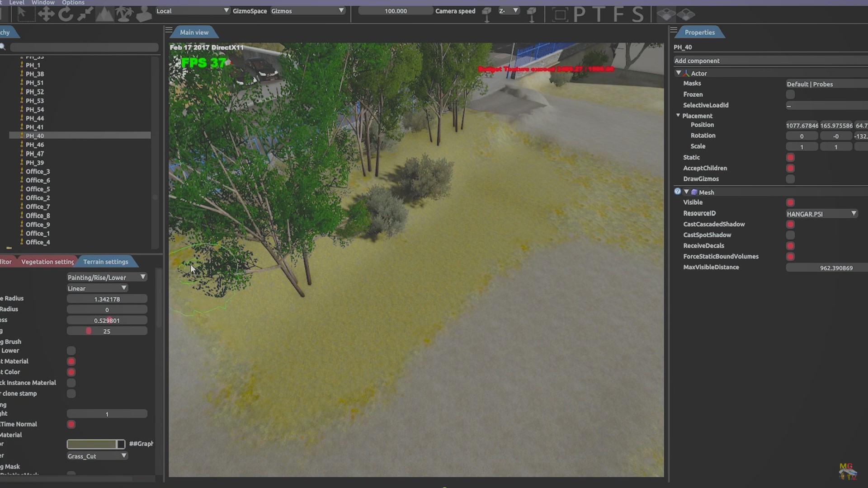The width and height of the screenshot is (868, 488).
Task: Click the frame selection square icon
Action: click(560, 14)
